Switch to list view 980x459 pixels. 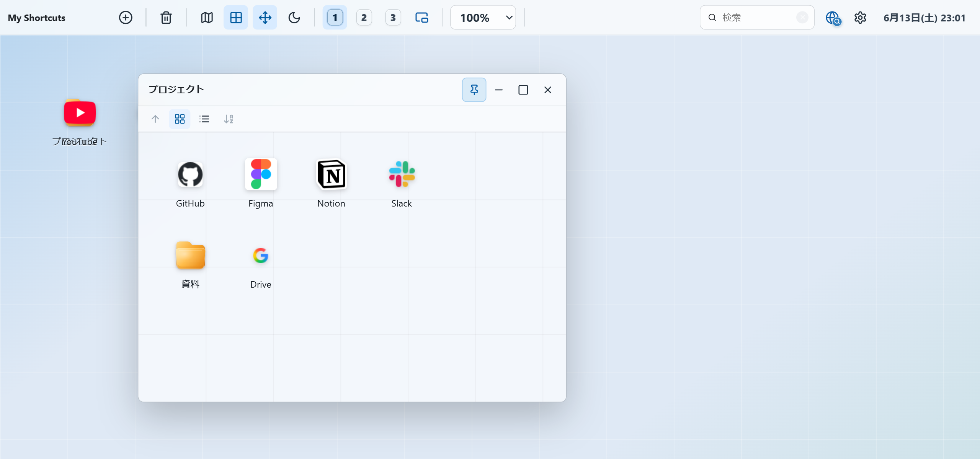coord(204,119)
